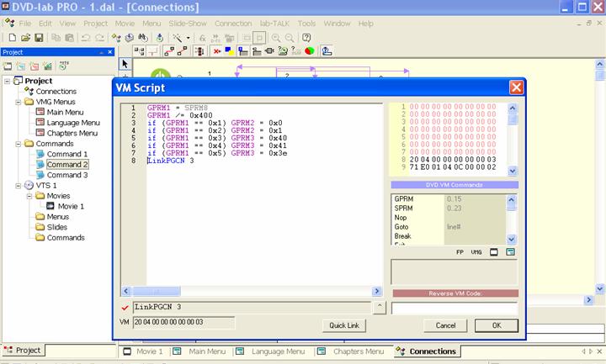
Task: Click the red checkmark validate icon
Action: (125, 308)
